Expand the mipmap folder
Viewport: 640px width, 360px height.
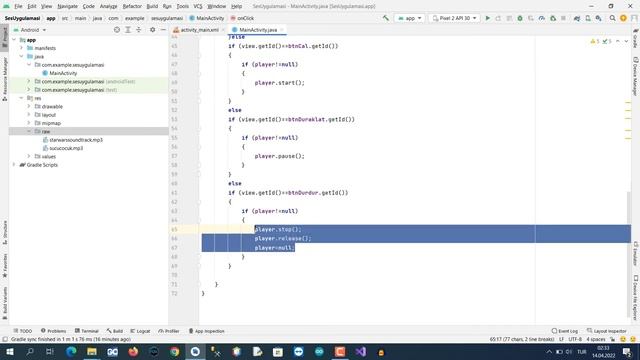[29, 123]
